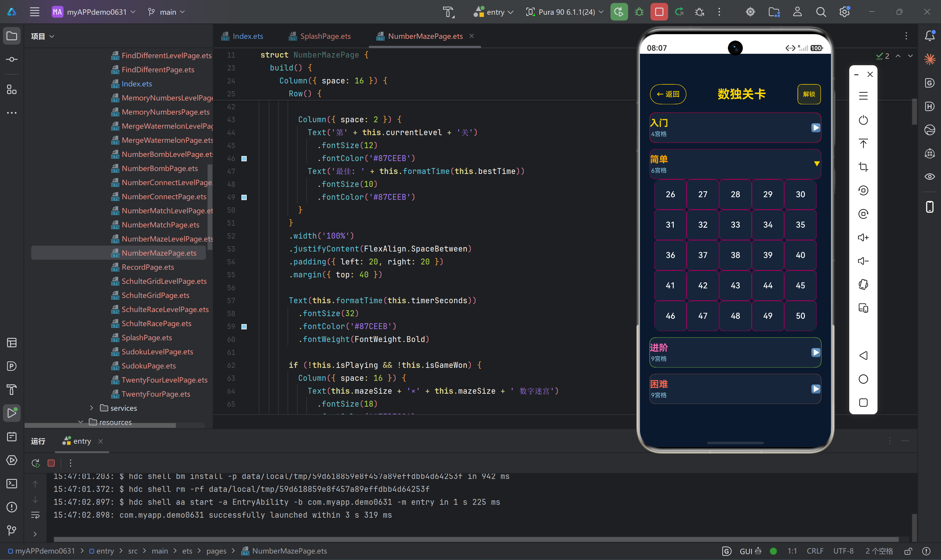The image size is (941, 560).
Task: Switch to Index.ets tab
Action: pos(242,36)
